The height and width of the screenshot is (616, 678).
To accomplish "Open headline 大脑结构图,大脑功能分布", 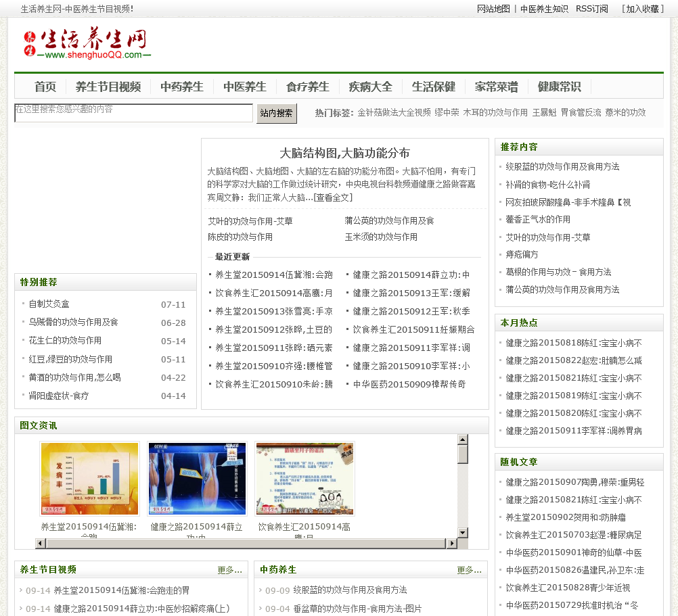I will [x=344, y=153].
